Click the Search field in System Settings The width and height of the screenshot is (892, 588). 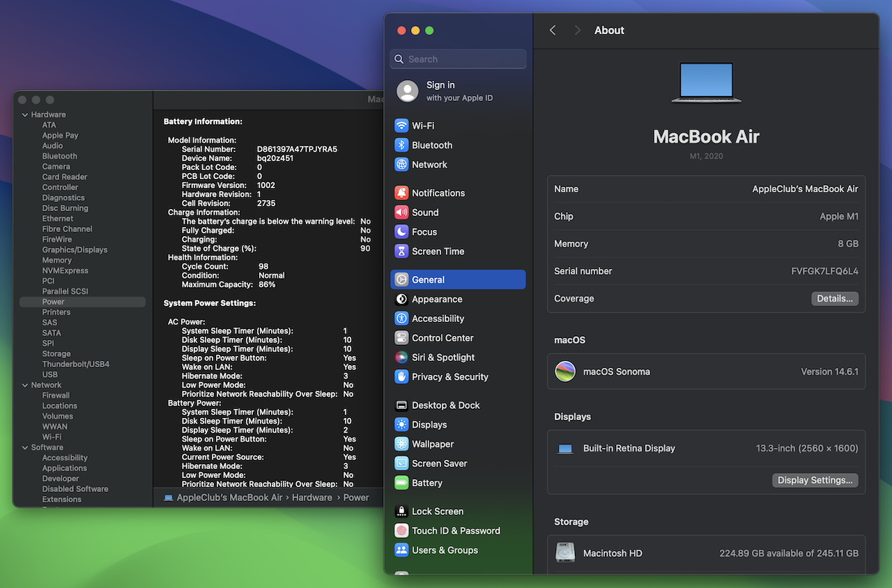(458, 59)
